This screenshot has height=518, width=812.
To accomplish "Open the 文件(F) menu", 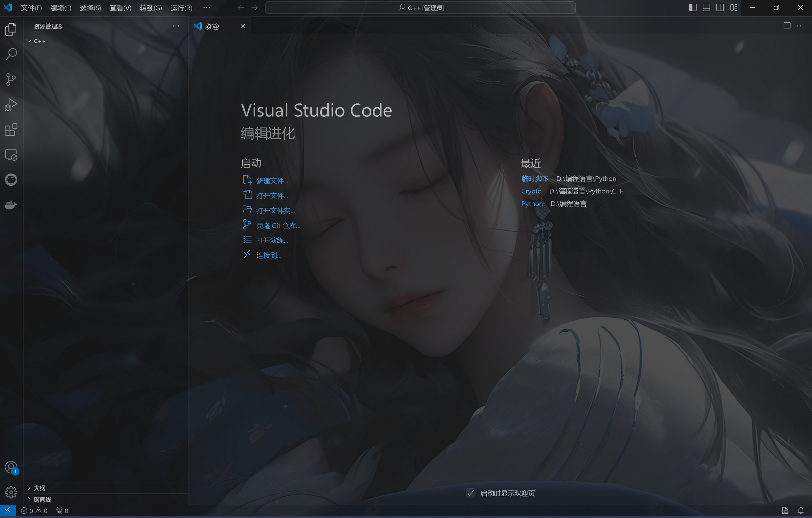I will (31, 8).
